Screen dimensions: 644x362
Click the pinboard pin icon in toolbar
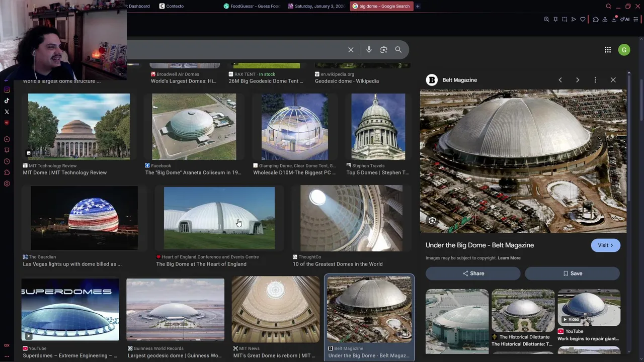(x=555, y=20)
